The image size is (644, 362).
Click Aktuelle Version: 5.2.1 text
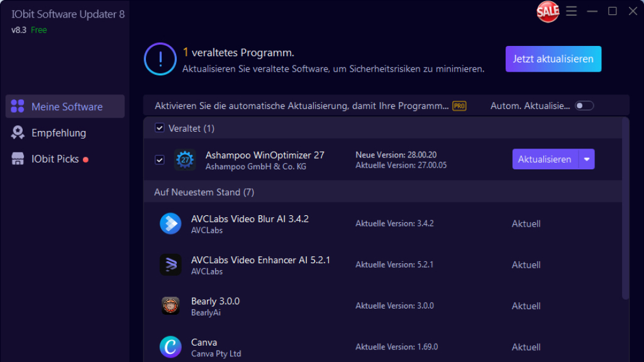point(394,264)
